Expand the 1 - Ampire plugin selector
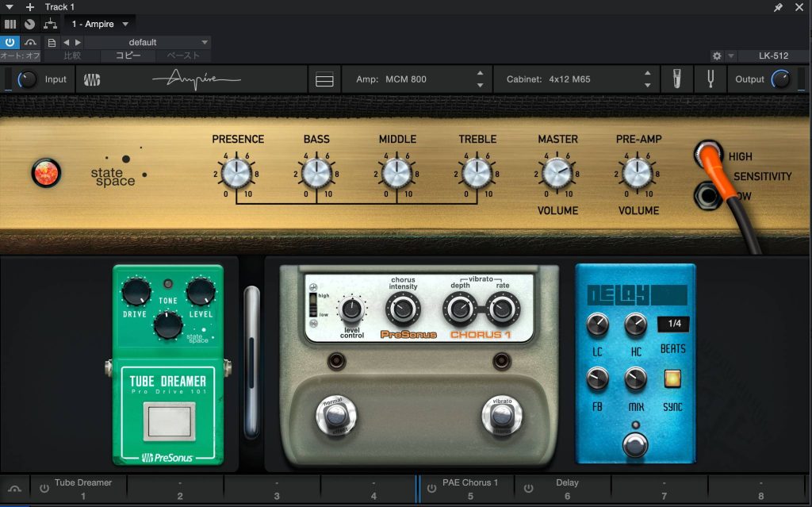The height and width of the screenshot is (507, 812). tap(100, 24)
